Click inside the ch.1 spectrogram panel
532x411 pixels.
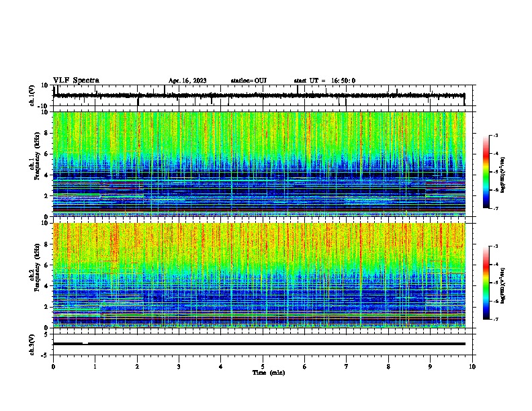tap(259, 164)
